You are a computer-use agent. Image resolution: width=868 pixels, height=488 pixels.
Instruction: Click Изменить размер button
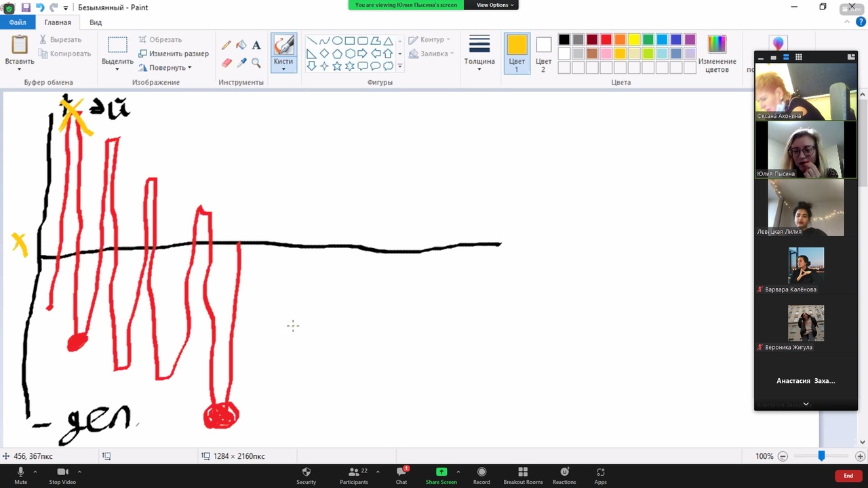click(x=174, y=54)
